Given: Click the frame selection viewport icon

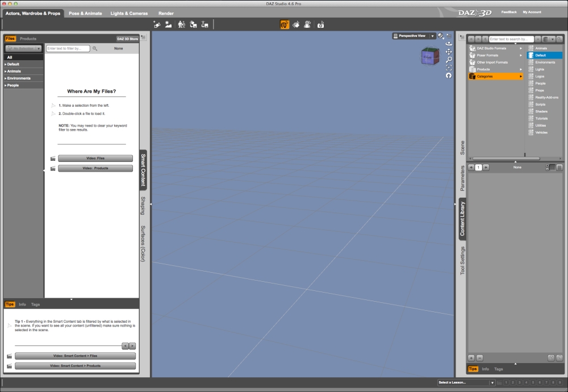Looking at the screenshot, I should (x=449, y=68).
